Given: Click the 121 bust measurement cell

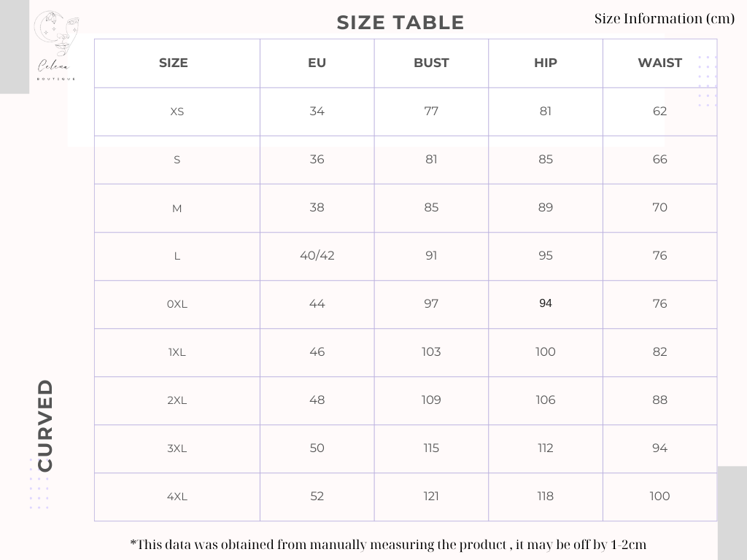Looking at the screenshot, I should (431, 496).
